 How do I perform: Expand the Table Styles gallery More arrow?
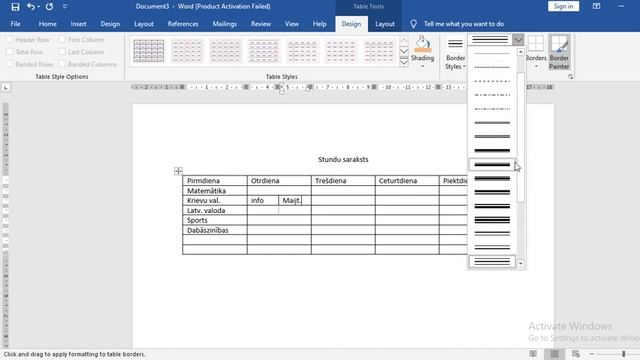404,62
